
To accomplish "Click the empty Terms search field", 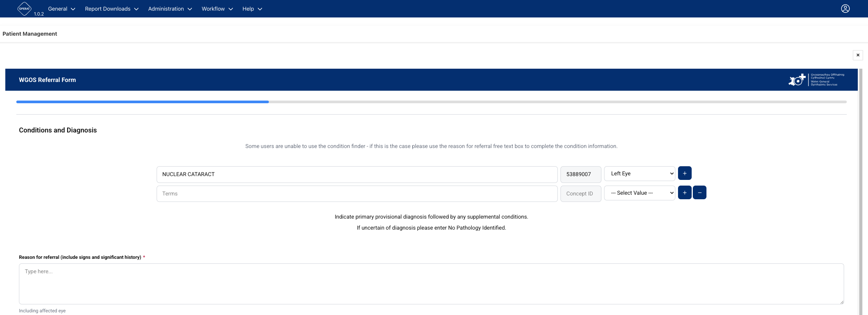I will 357,194.
